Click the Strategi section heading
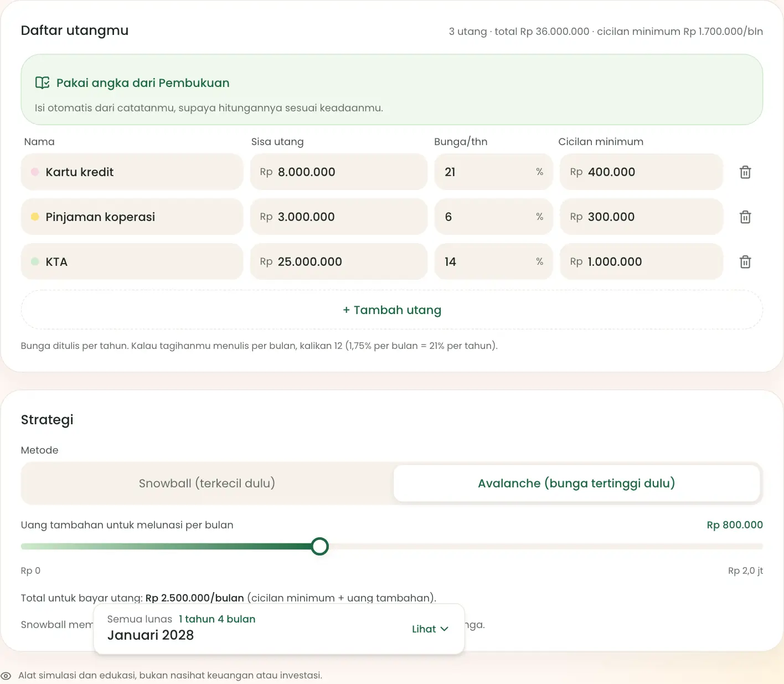The image size is (784, 684). point(47,420)
